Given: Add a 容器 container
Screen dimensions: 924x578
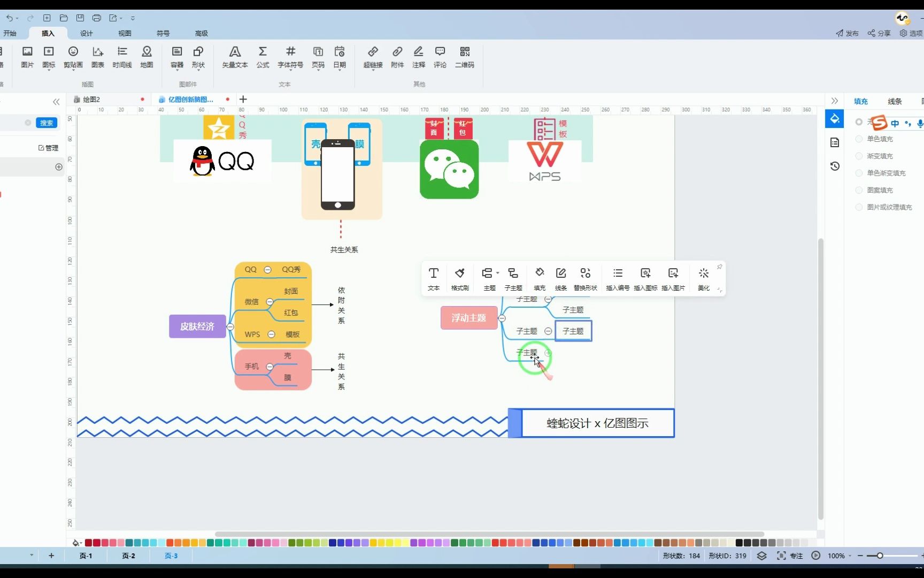Looking at the screenshot, I should coord(177,57).
